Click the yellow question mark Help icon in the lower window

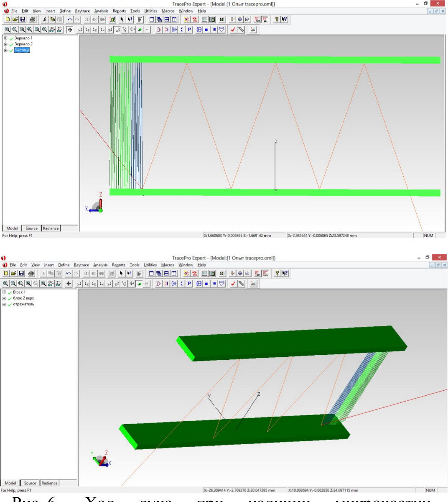(277, 273)
